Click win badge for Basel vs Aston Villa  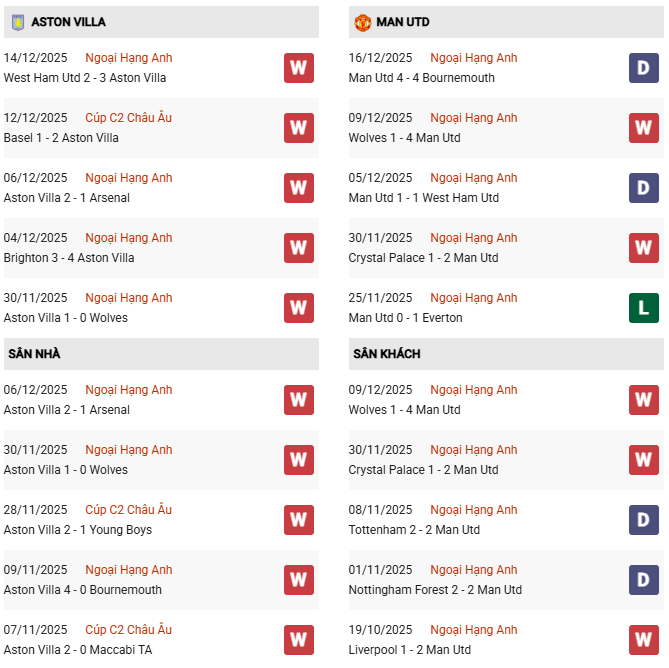pyautogui.click(x=298, y=128)
